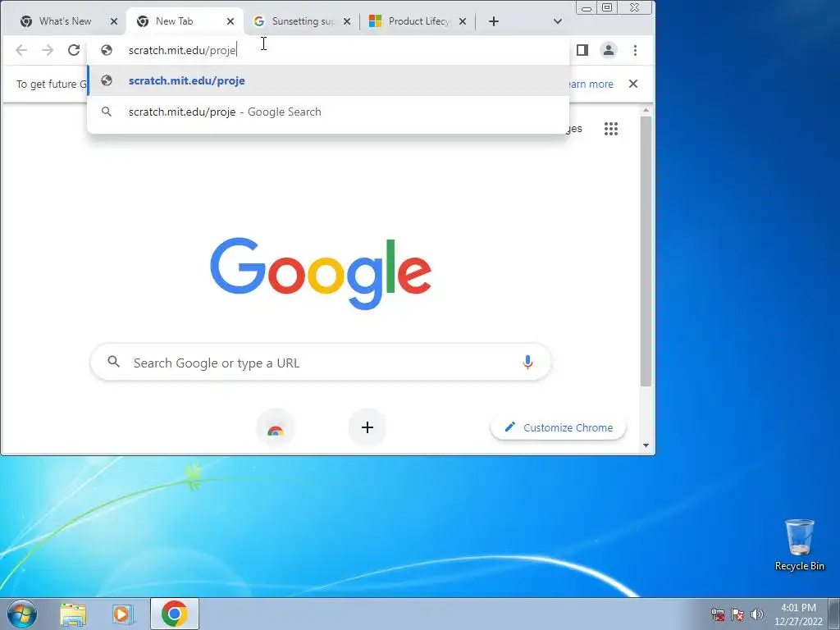The height and width of the screenshot is (630, 840).
Task: Click into the address bar text
Action: pyautogui.click(x=183, y=50)
